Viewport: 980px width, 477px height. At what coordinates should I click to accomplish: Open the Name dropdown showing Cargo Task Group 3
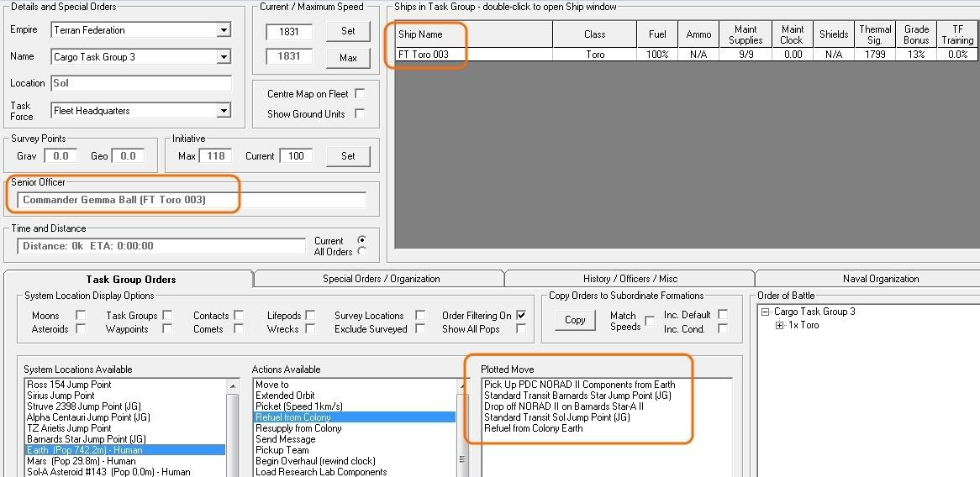click(x=141, y=57)
